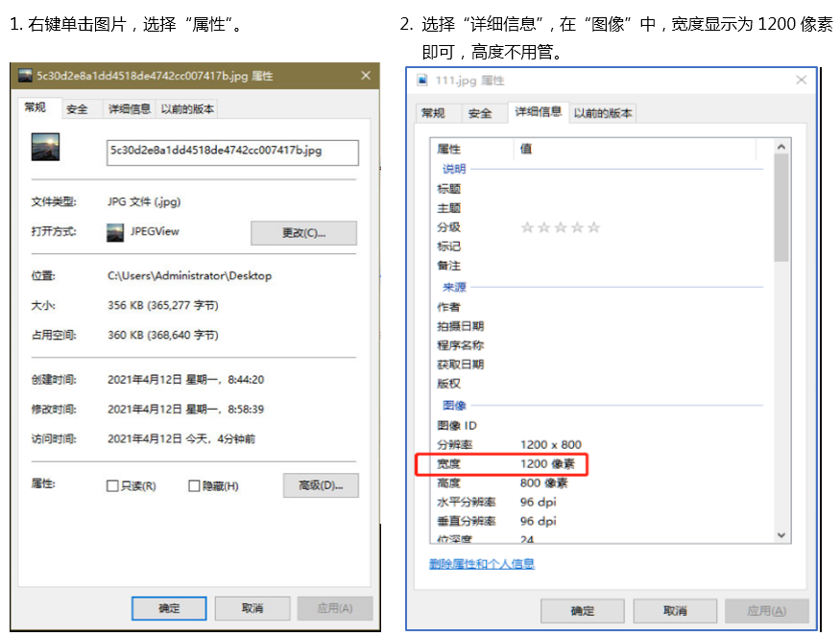Toggle the 隐藏(H) checkbox
Viewport: 840px width, 636px height.
(x=194, y=486)
